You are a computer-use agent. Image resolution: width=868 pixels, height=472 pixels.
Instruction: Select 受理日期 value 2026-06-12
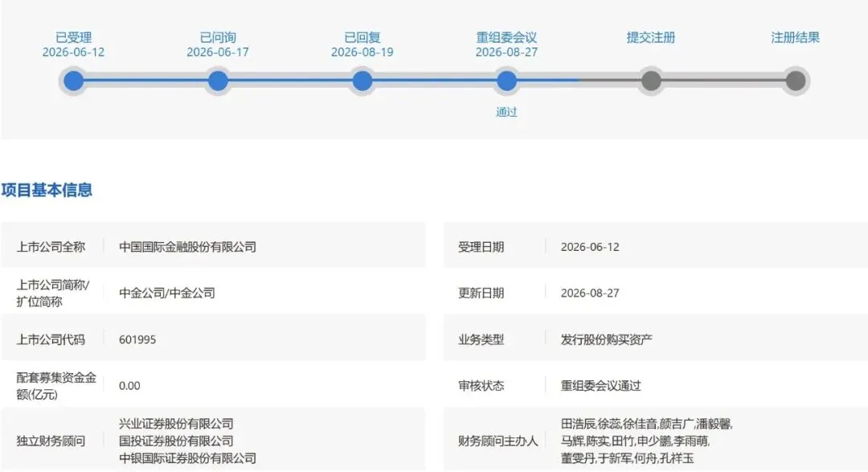tap(590, 247)
